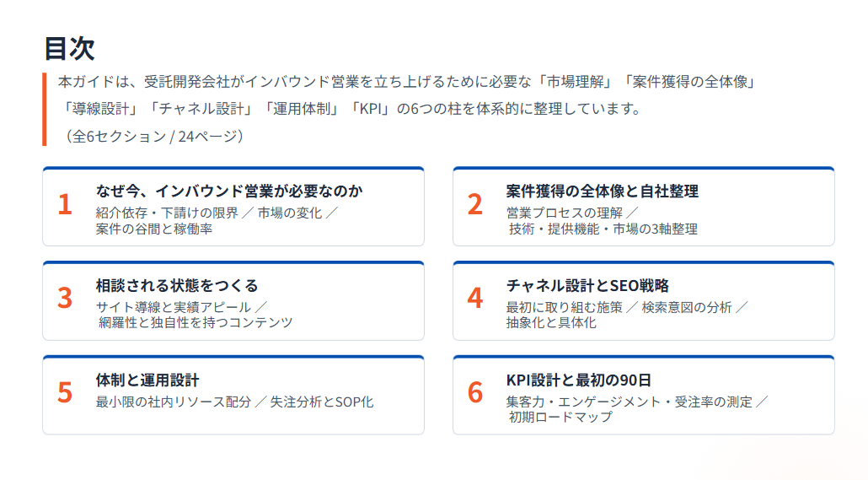The width and height of the screenshot is (868, 480).
Task: Open section KPI設計と最初の90日
Action: point(579,380)
